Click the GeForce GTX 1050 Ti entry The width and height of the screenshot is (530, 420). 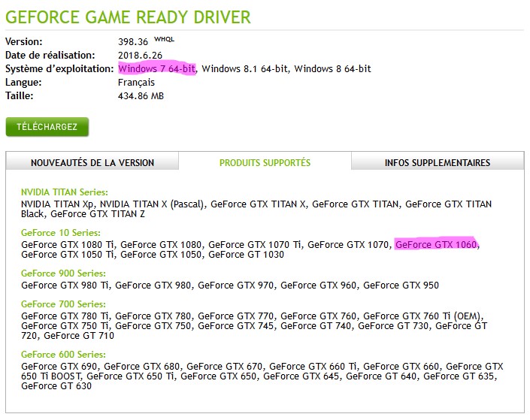point(67,255)
